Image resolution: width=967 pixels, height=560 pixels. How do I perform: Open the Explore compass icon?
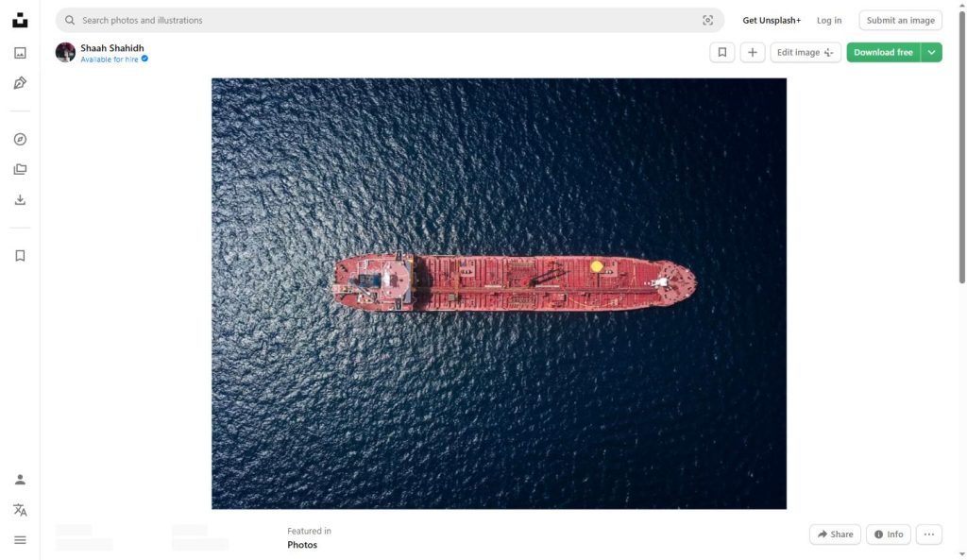coord(20,140)
